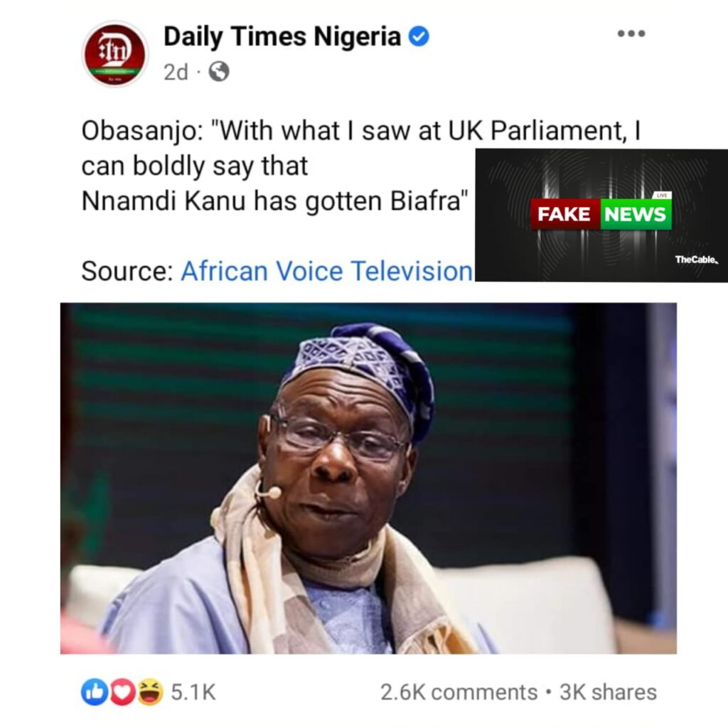Image resolution: width=728 pixels, height=728 pixels.
Task: Click the "Source:" label text
Action: point(127,271)
